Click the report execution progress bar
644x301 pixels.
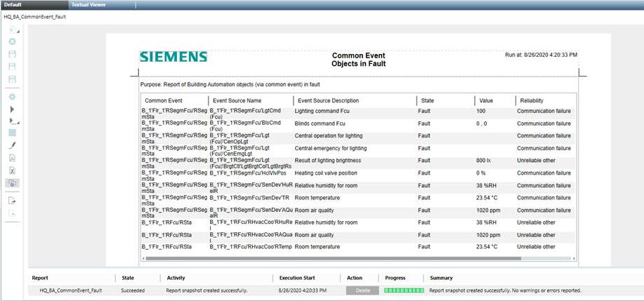[405, 290]
